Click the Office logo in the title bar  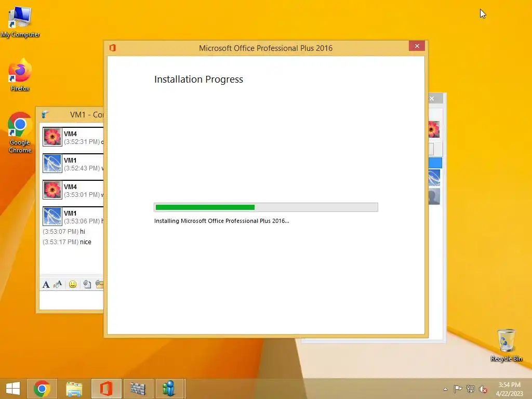(x=113, y=48)
